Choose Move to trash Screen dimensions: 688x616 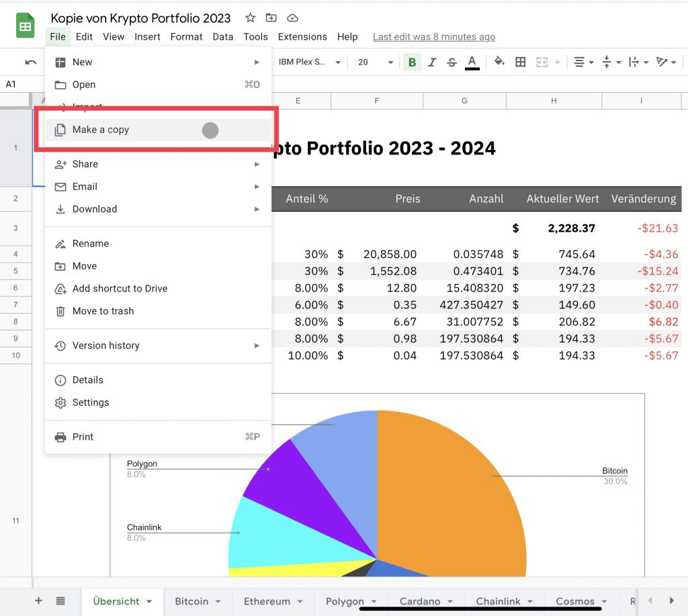158,311
